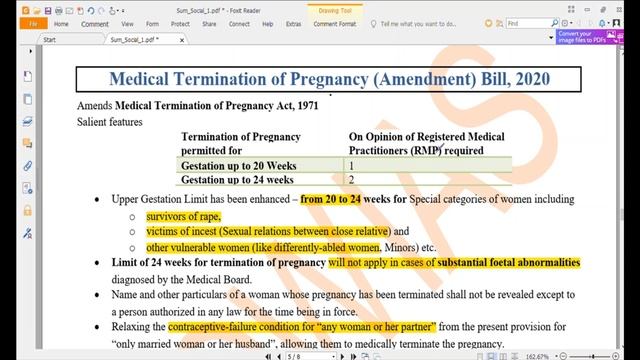
Task: Click the zoom in plus button
Action: (x=615, y=356)
